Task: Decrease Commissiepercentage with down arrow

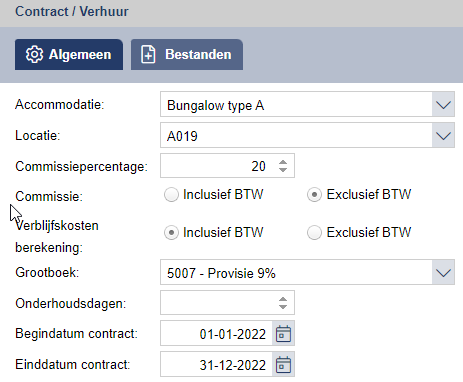Action: 283,170
